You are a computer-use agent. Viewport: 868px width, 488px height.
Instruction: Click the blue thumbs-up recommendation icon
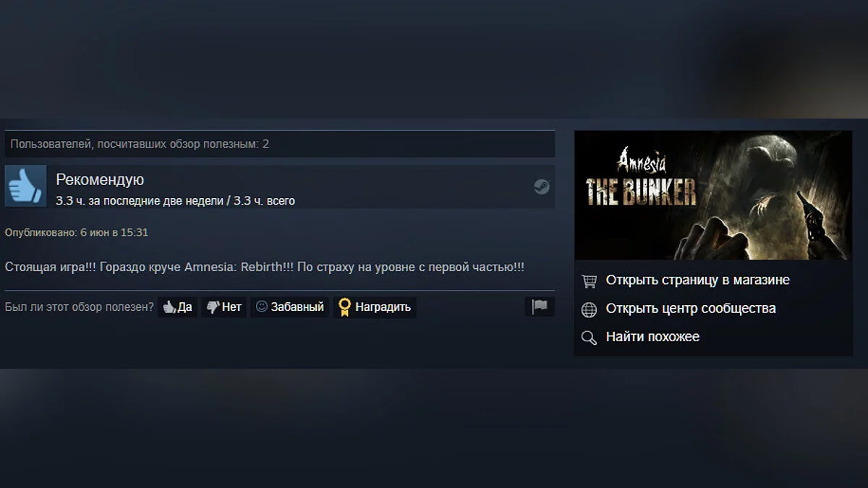(x=25, y=187)
